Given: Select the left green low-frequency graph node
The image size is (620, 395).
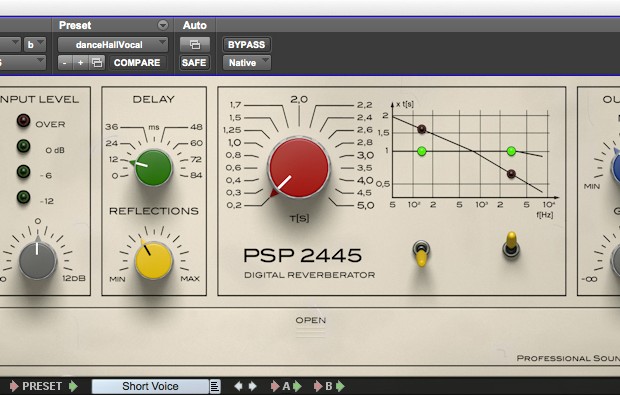Looking at the screenshot, I should coord(422,151).
